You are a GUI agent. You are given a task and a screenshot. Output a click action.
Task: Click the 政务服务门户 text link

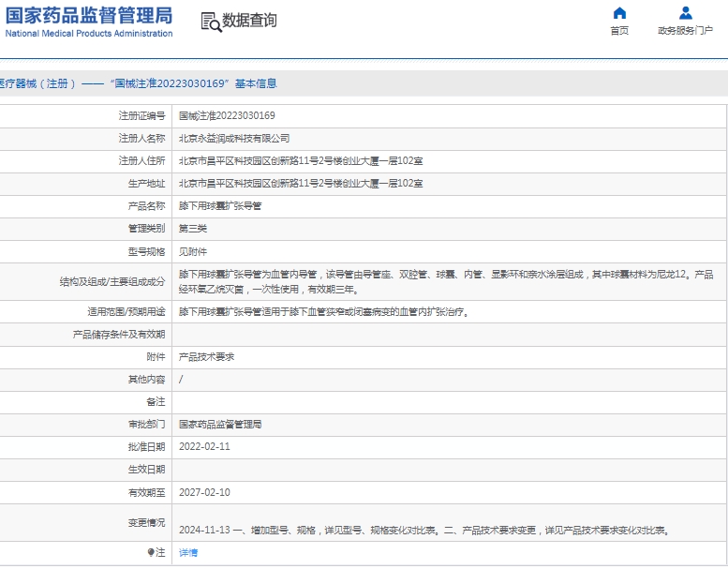coord(685,31)
